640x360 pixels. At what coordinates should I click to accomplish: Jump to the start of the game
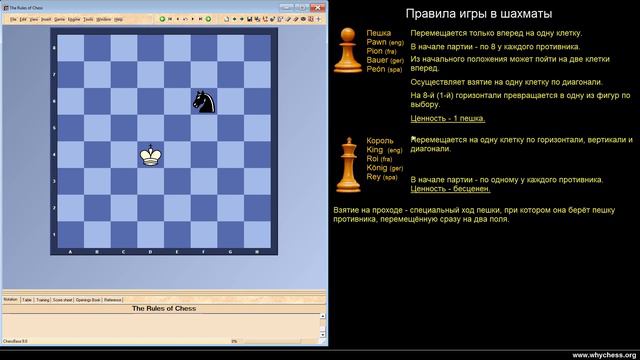pyautogui.click(x=170, y=19)
